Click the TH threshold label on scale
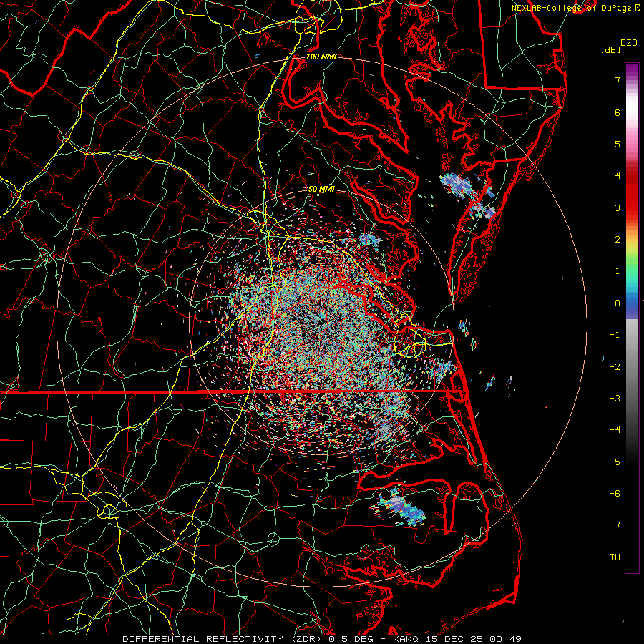 tap(615, 557)
